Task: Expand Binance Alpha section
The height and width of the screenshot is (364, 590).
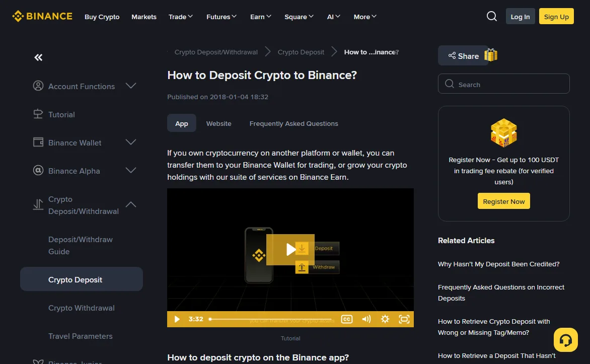Action: click(x=130, y=171)
